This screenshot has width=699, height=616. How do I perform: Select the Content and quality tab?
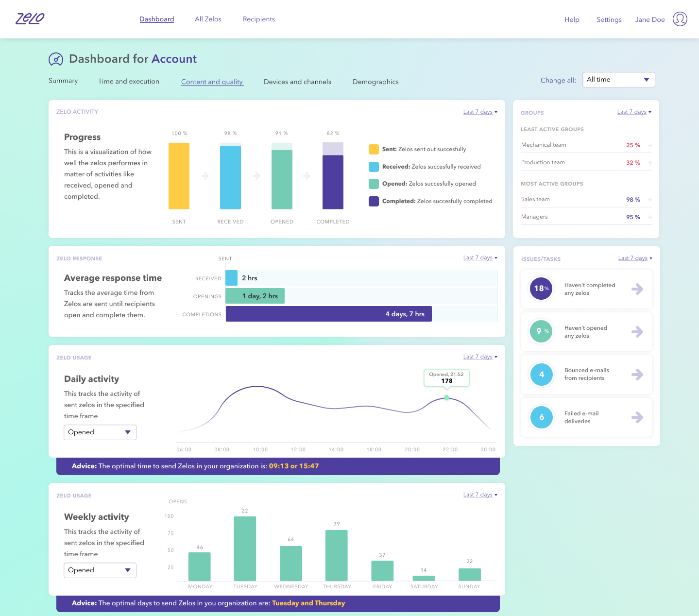pyautogui.click(x=212, y=82)
